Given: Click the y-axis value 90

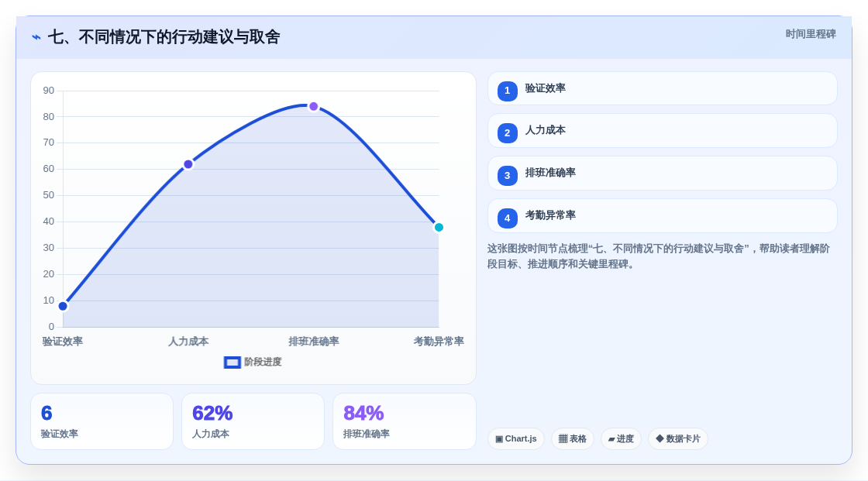Looking at the screenshot, I should coord(49,90).
